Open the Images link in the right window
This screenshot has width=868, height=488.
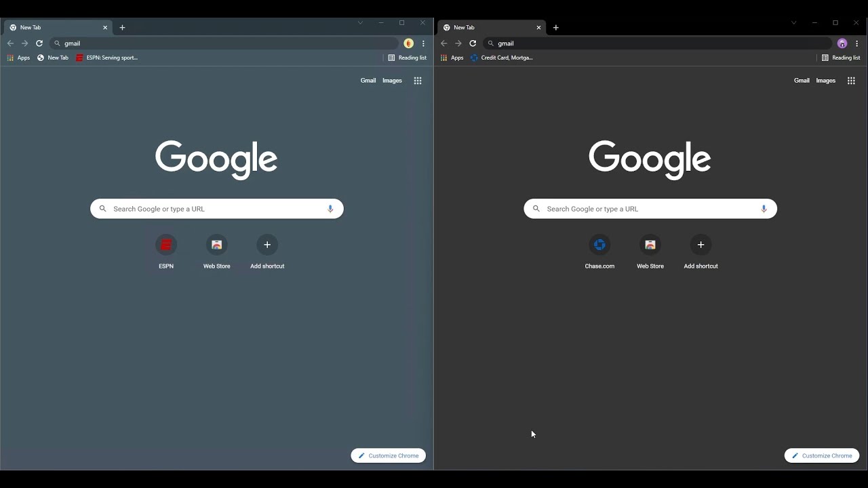pos(825,81)
